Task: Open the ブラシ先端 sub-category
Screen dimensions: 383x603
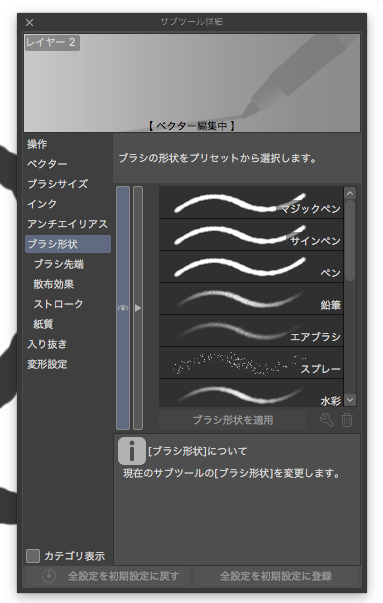Action: pos(59,264)
